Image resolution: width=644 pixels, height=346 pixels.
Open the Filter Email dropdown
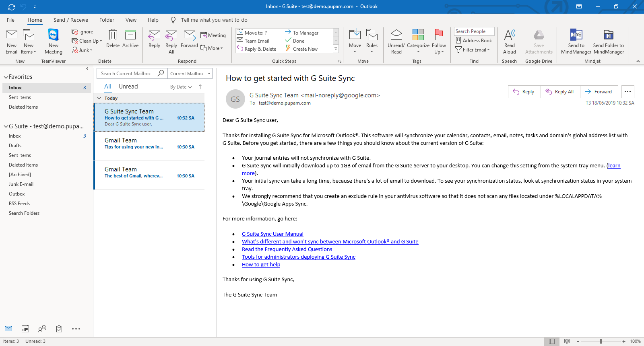click(x=473, y=49)
